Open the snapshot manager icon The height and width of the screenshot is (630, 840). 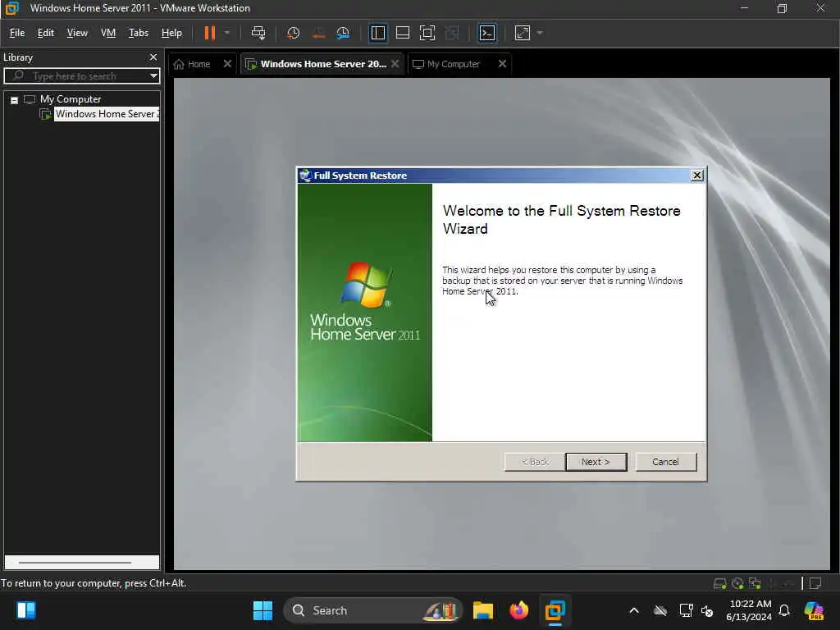pos(343,33)
